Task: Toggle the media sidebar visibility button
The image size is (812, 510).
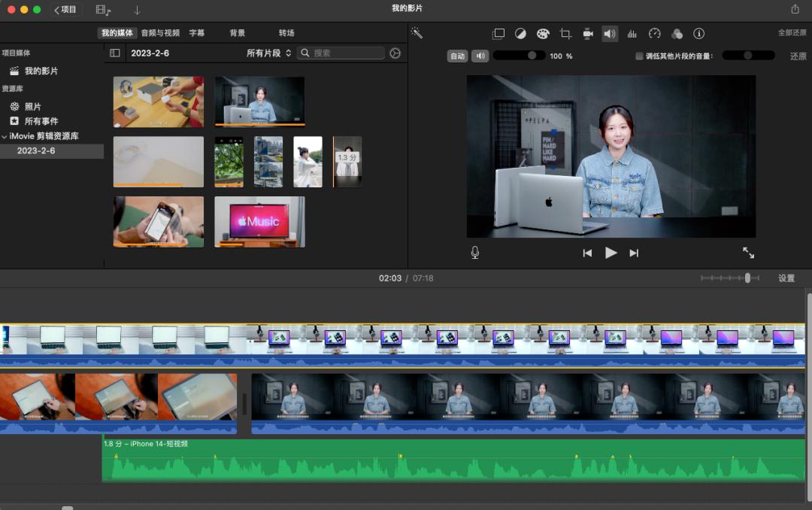Action: pyautogui.click(x=115, y=53)
